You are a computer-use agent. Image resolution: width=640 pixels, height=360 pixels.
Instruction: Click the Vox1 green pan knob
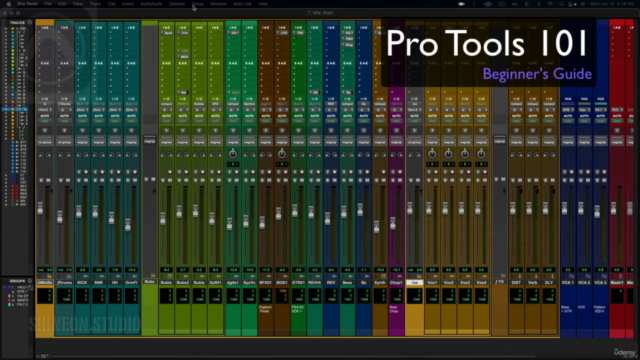coord(432,154)
